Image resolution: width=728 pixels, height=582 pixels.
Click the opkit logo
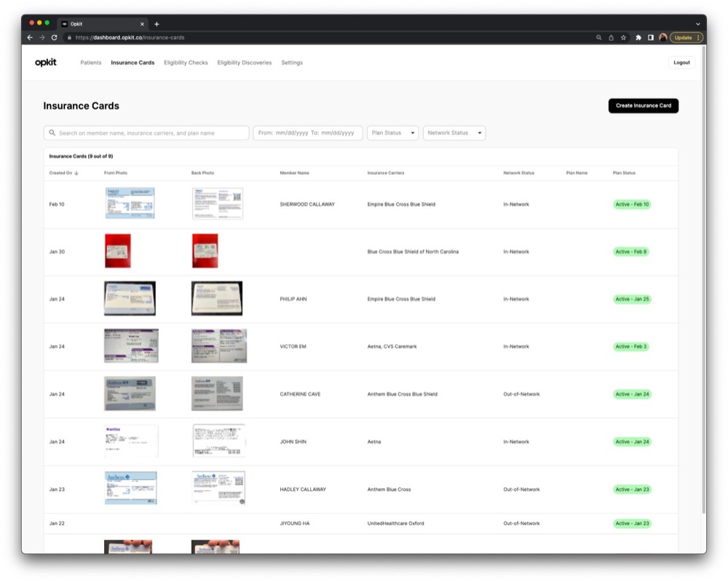coord(46,62)
